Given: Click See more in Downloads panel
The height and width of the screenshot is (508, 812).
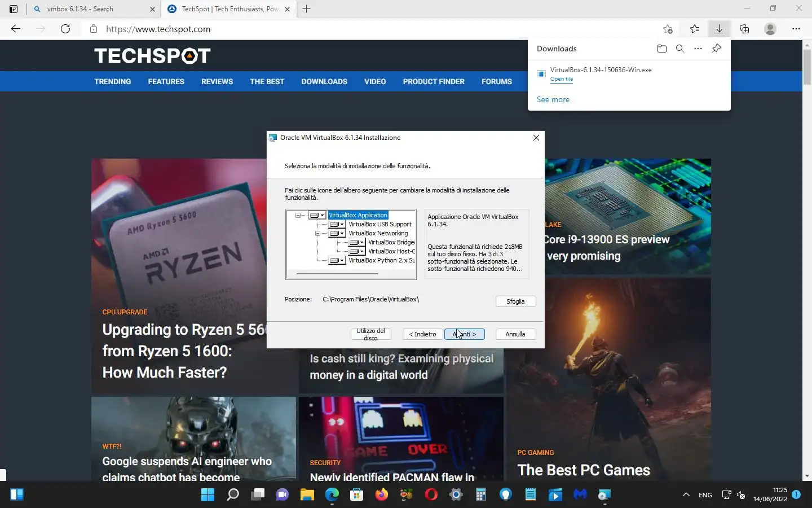Looking at the screenshot, I should (x=553, y=99).
